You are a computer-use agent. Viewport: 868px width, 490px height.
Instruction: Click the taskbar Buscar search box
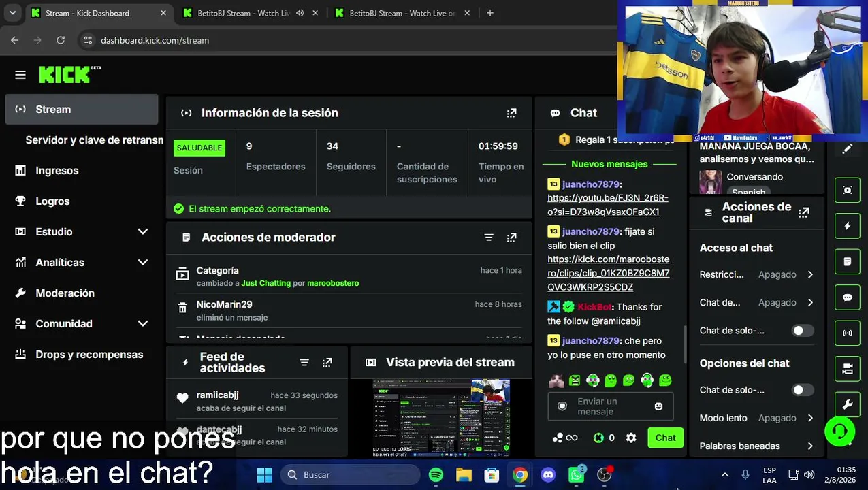pos(349,475)
